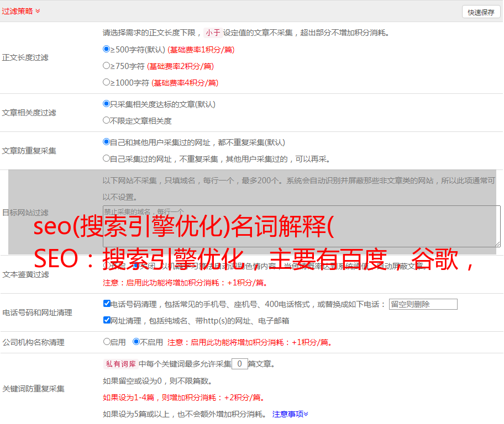Screen dimensions: 504x424
Task: Click the 留空则删除 replacement phone field
Action: tap(423, 304)
